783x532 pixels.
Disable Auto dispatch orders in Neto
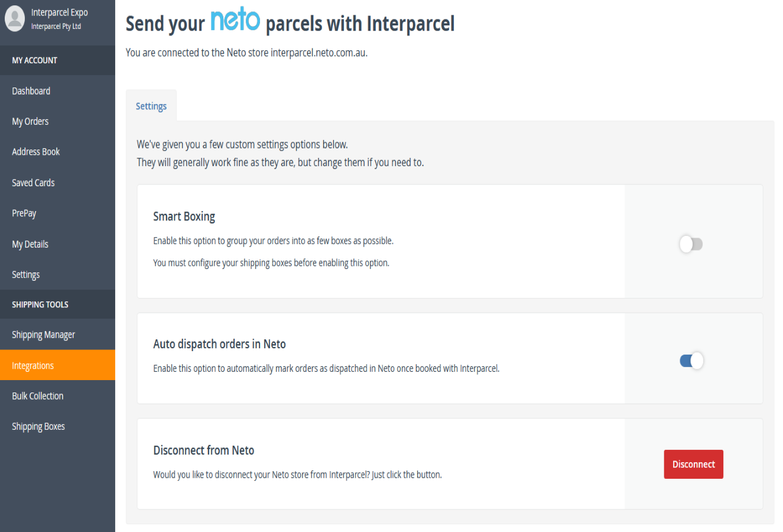click(x=691, y=360)
